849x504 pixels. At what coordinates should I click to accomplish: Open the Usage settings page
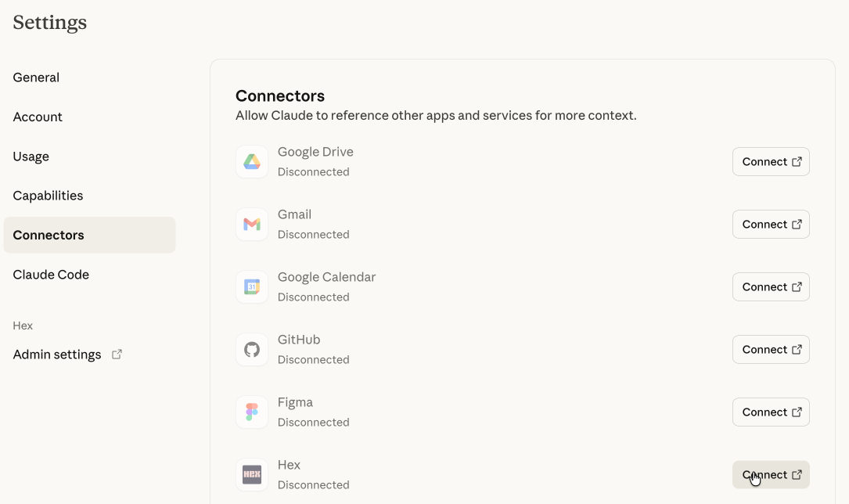coord(31,156)
